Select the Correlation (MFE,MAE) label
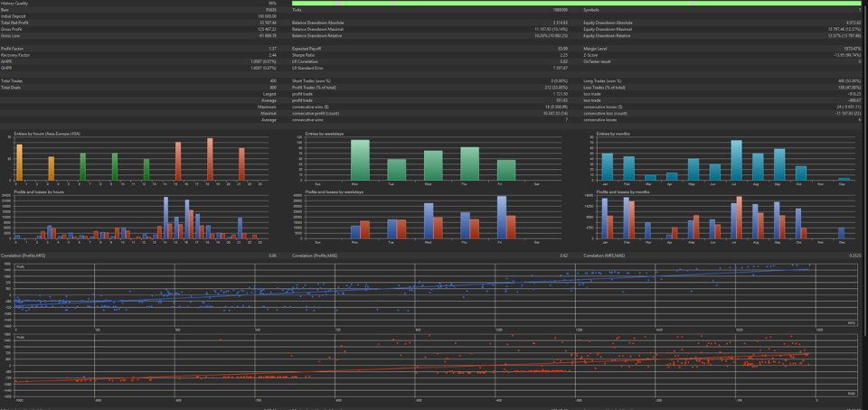The image size is (868, 410). click(602, 256)
